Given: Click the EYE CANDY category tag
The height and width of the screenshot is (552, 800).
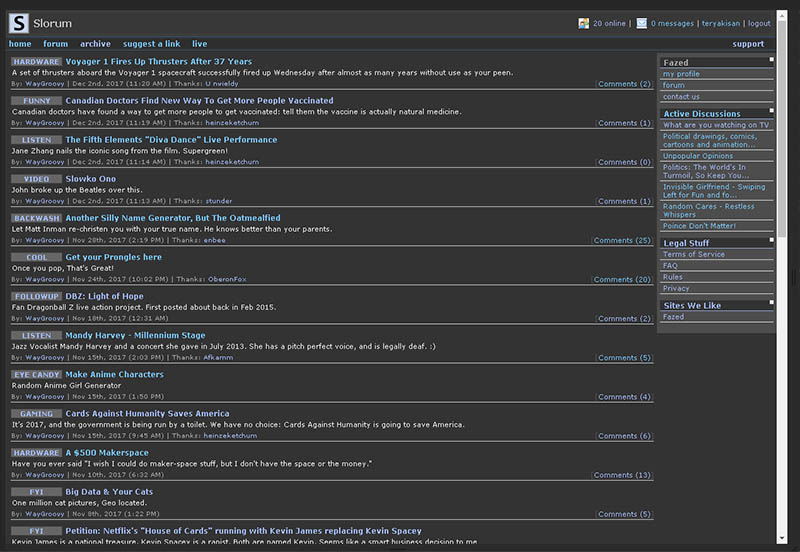Looking at the screenshot, I should (x=36, y=375).
